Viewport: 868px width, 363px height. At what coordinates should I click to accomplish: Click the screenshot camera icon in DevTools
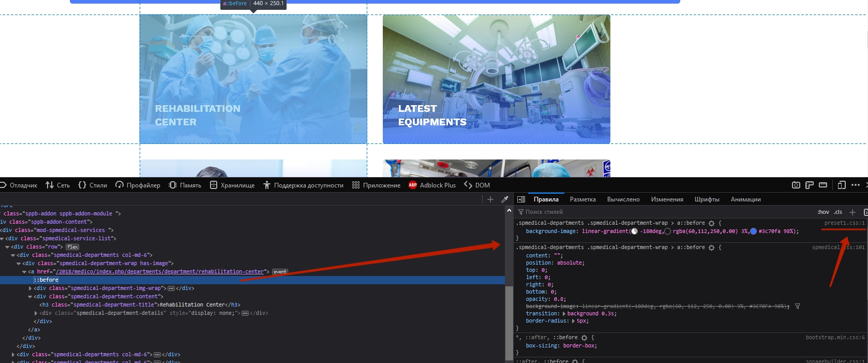(796, 185)
